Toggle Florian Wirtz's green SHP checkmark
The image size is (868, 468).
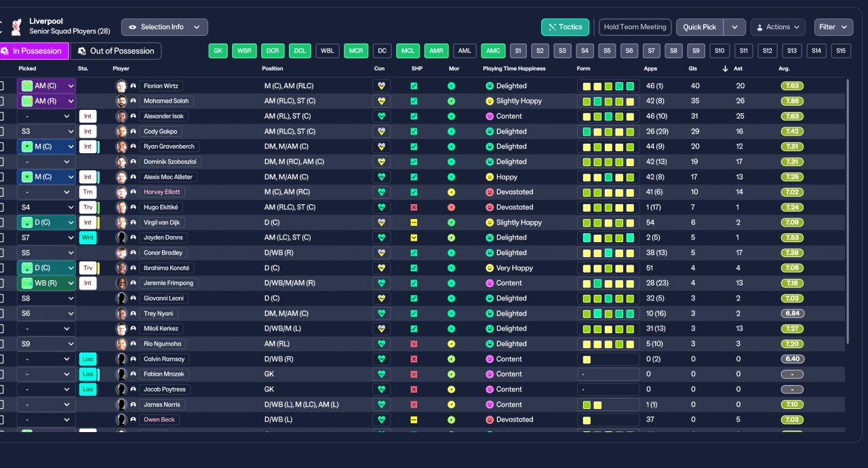[x=414, y=86]
